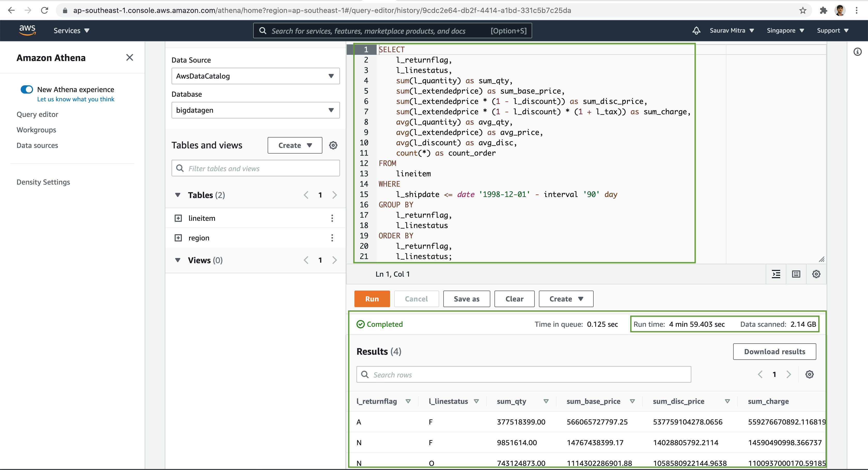Open Saurav Mitra account menu
Screen dimensions: 868x470
(x=732, y=31)
